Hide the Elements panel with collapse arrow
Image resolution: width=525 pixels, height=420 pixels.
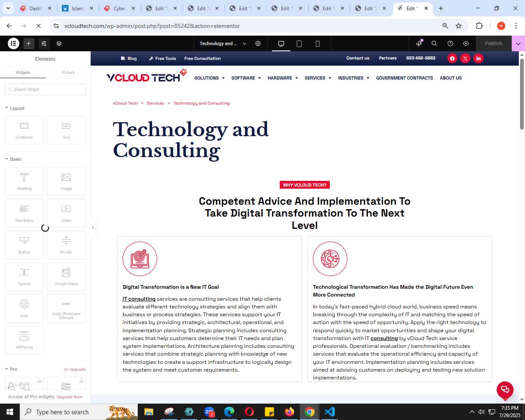(93, 228)
